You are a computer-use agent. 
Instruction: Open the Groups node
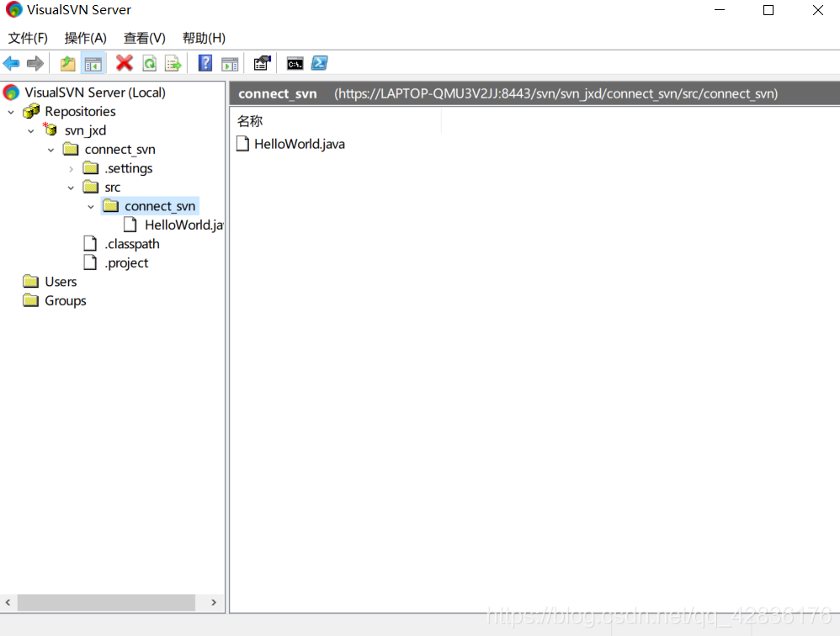tap(66, 301)
